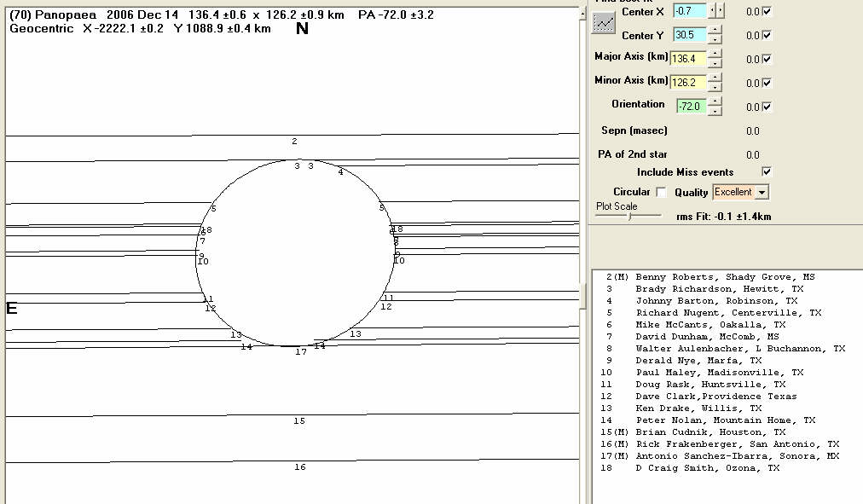Increase Center Y using the up arrow
Viewport: 863px width, 504px height.
[x=715, y=31]
